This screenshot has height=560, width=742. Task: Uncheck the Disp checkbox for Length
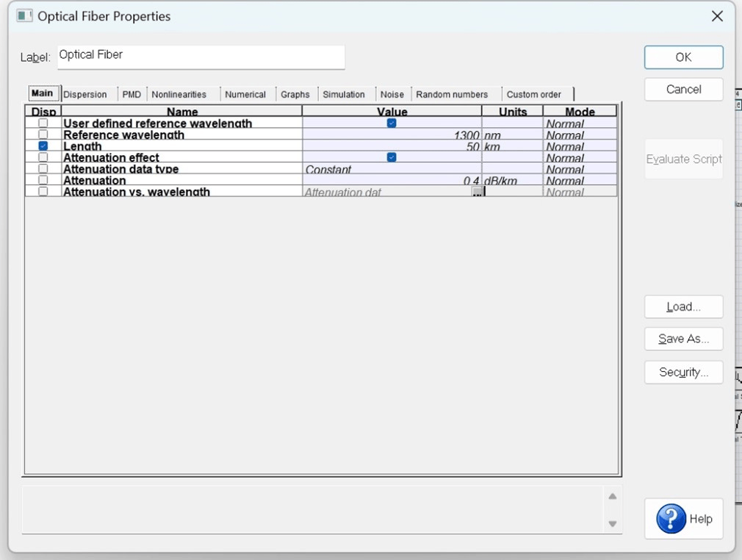[x=43, y=146]
